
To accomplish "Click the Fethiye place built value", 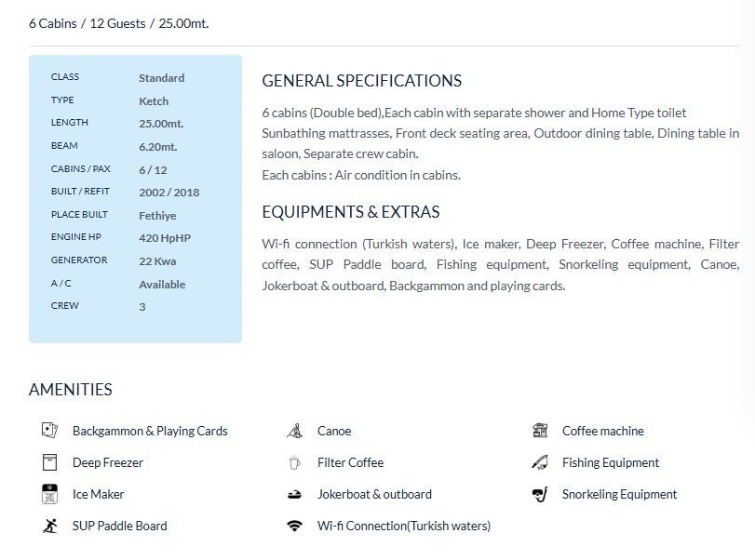I will [x=157, y=216].
